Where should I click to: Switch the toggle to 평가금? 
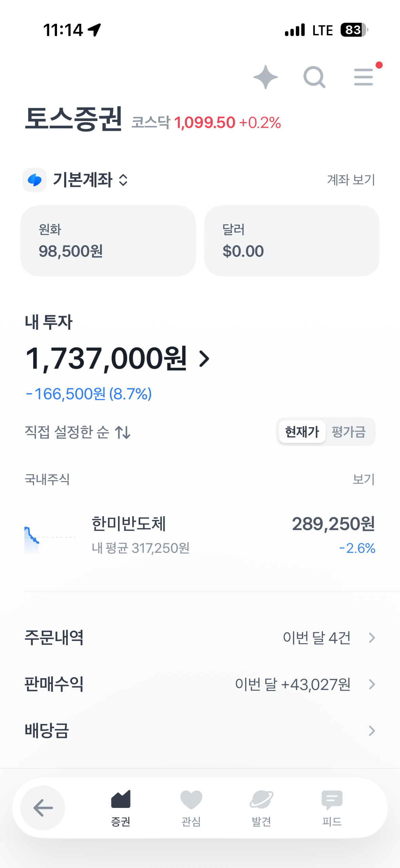[349, 432]
